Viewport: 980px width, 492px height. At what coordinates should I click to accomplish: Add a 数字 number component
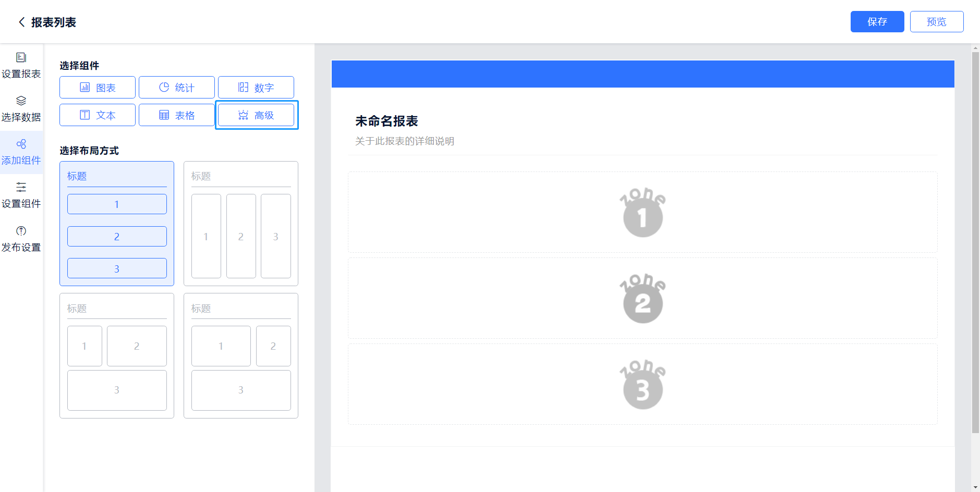[256, 88]
